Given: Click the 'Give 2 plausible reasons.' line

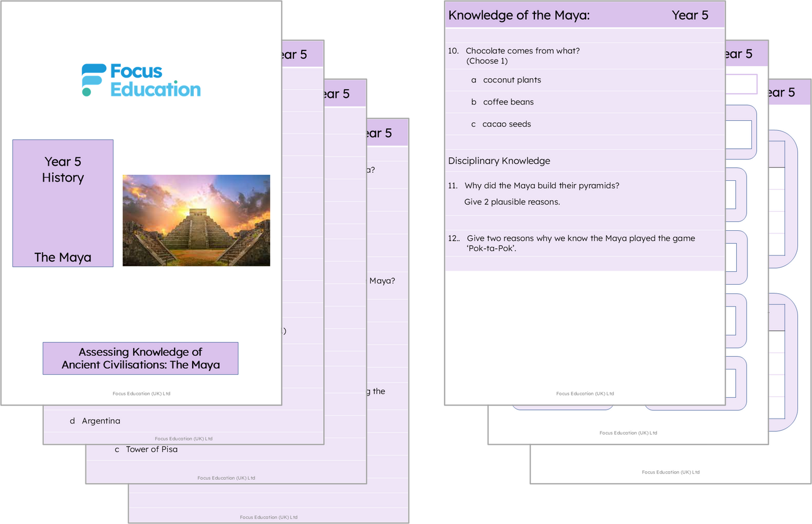Looking at the screenshot, I should point(512,202).
